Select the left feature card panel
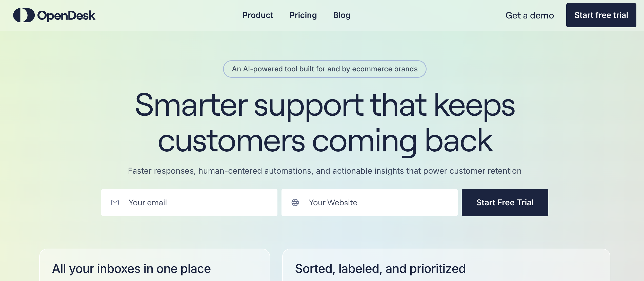 [155, 265]
